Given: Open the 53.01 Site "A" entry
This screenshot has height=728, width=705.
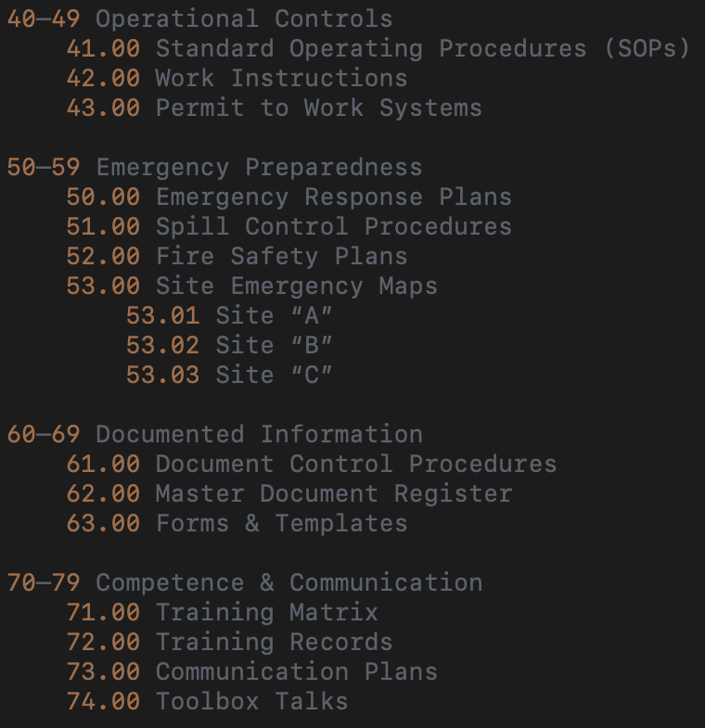Looking at the screenshot, I should (229, 315).
